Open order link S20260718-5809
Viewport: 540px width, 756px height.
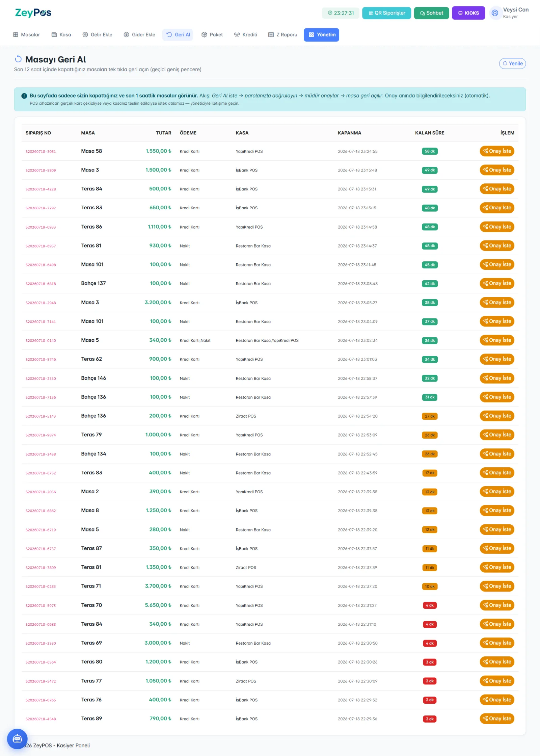40,170
